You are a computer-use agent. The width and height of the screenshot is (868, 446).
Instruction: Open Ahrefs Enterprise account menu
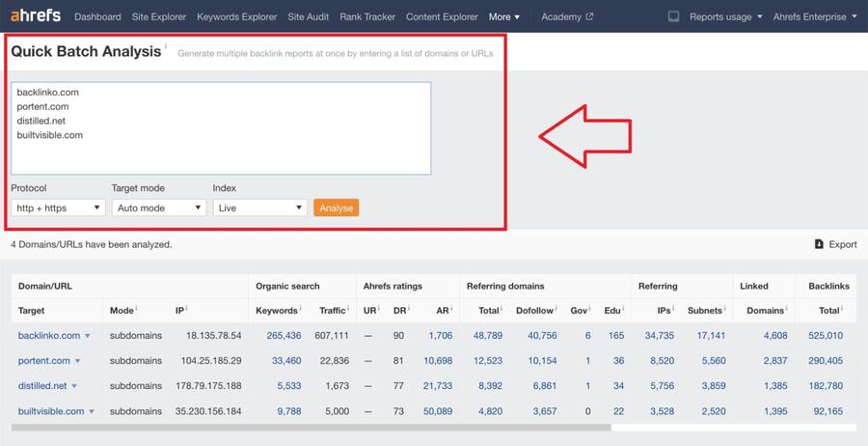click(x=815, y=16)
